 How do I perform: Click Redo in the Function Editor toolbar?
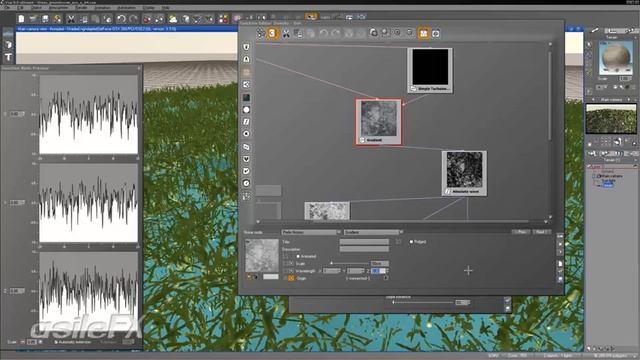(336, 33)
